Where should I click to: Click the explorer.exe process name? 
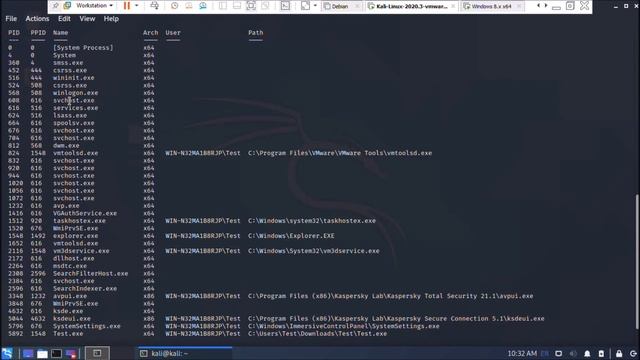pyautogui.click(x=76, y=236)
